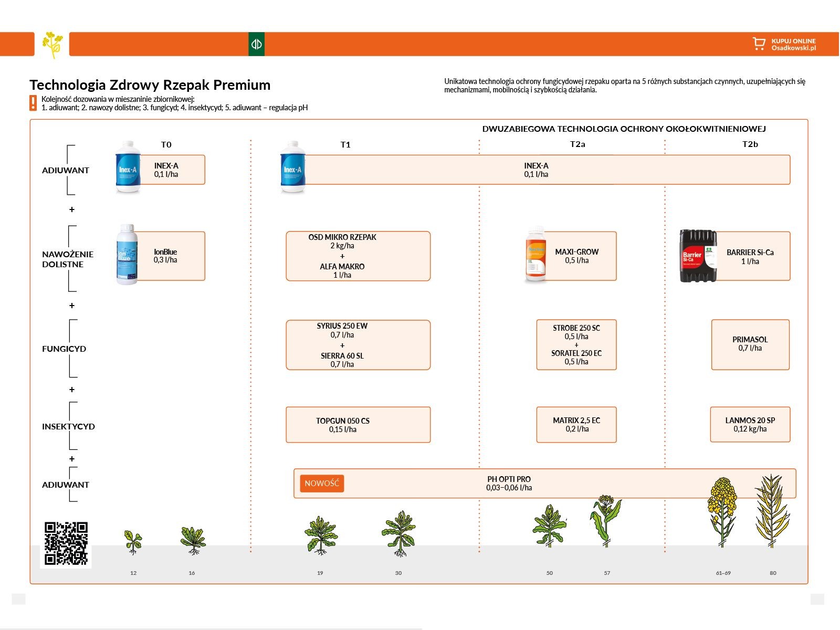840x630 pixels.
Task: Select the SYRIUS 250 EW fungicide box
Action: pyautogui.click(x=358, y=345)
